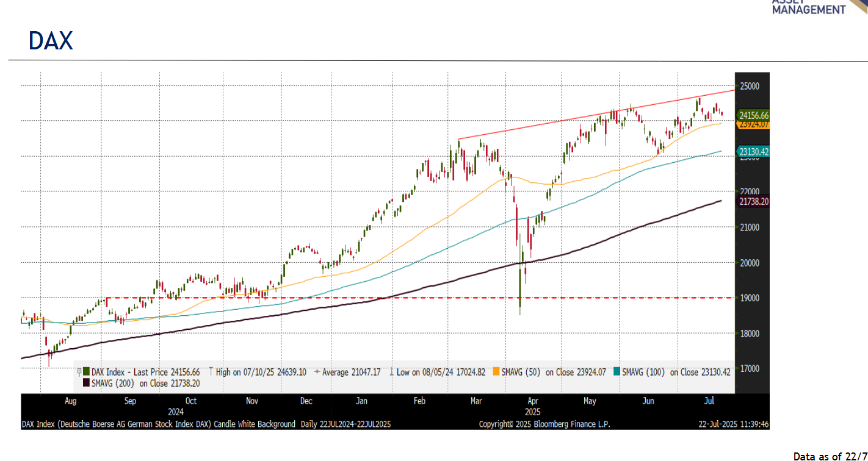Click the legend pin icon left of DAX Index
The height and width of the screenshot is (461, 868).
click(79, 371)
